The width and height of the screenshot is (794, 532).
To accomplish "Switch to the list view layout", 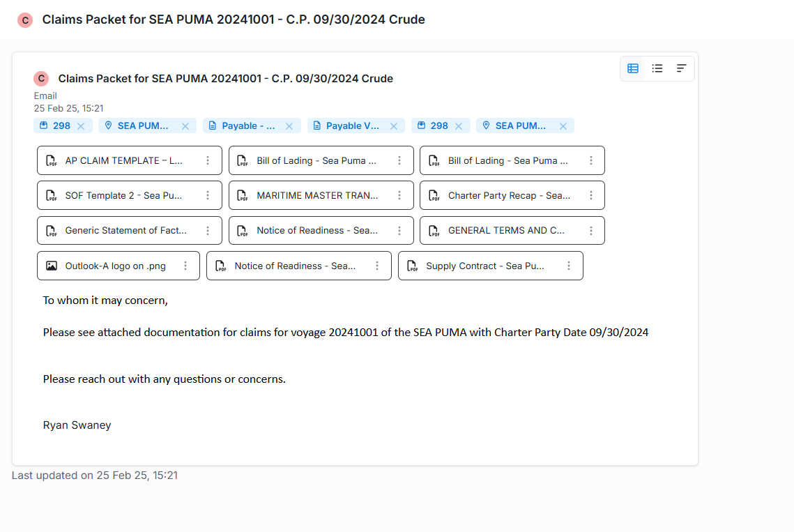I will [657, 68].
